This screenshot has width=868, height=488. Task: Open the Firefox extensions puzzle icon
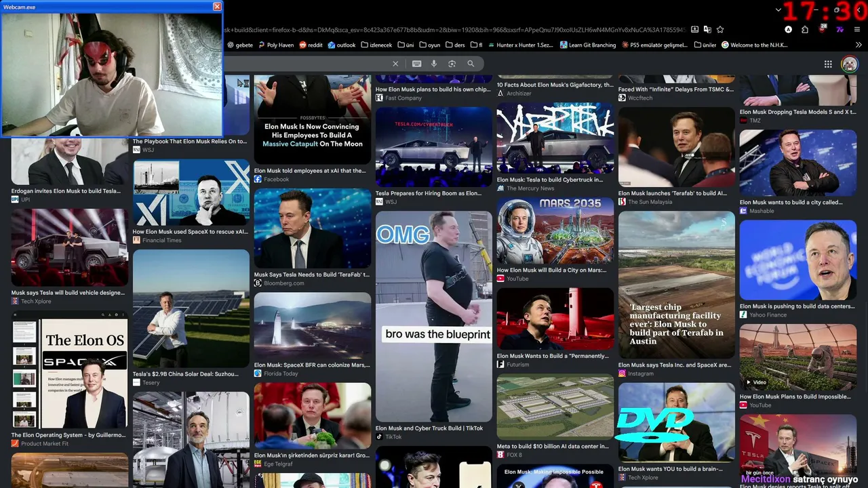(805, 30)
